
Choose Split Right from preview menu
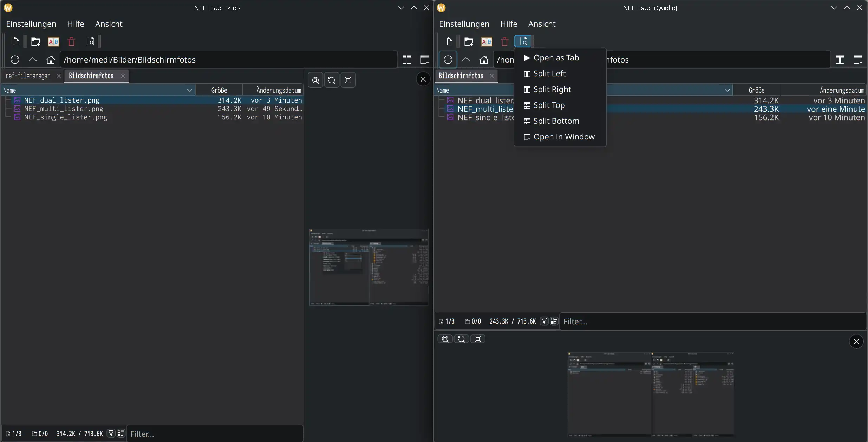[x=552, y=89]
